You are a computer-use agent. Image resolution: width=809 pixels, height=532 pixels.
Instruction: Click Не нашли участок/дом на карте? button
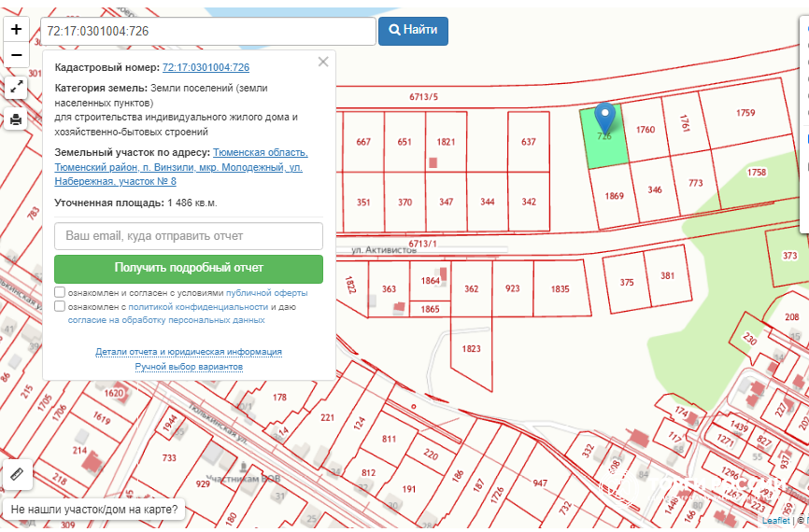tap(93, 511)
